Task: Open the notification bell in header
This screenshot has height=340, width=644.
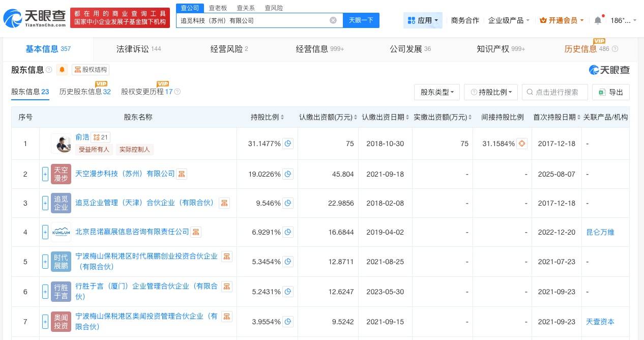Action: (598, 20)
